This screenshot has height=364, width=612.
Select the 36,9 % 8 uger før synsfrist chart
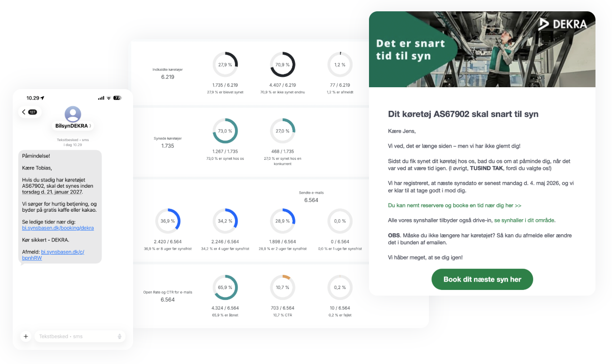click(x=168, y=221)
